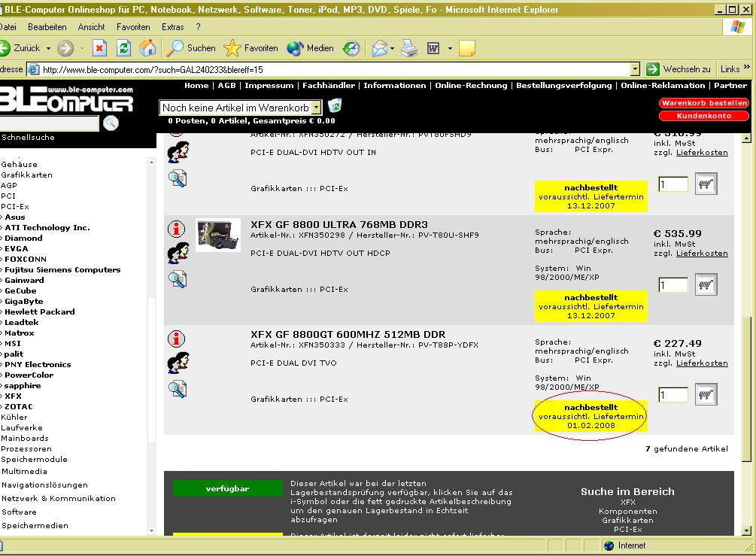Screen dimensions: 756x556
Task: Click the browser Forward arrow icon
Action: (65, 48)
